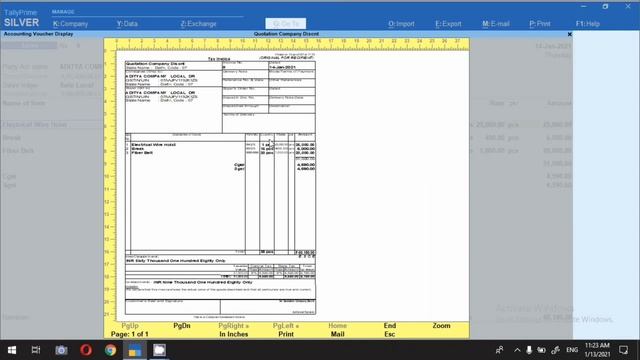Click Home in preview footer
The width and height of the screenshot is (640, 360).
[338, 326]
